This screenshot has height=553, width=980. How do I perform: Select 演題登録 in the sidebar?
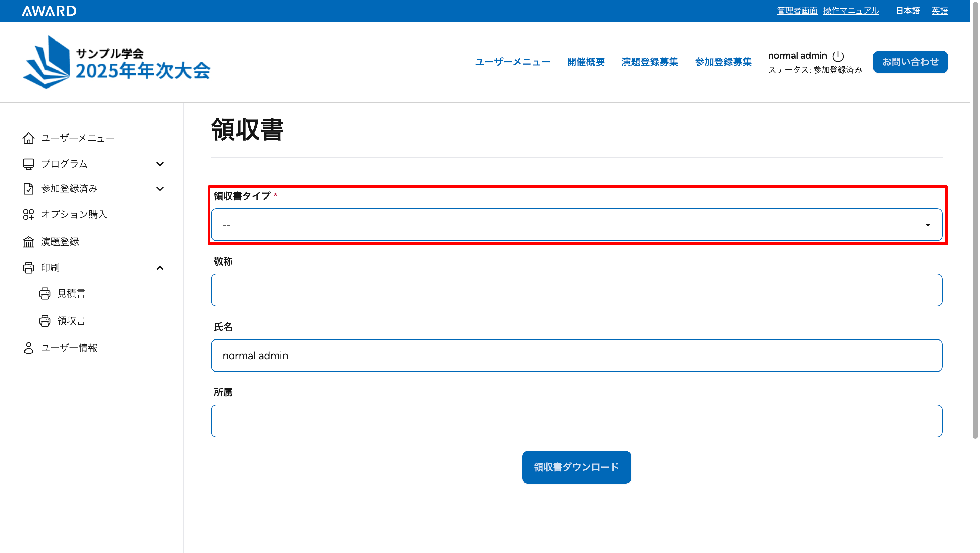click(60, 242)
